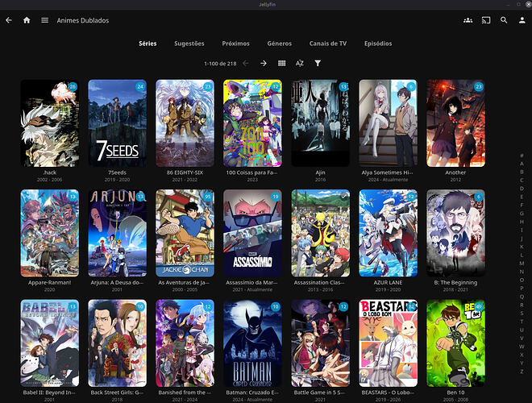This screenshot has width=532, height=403.
Task: Jump to letter A in alphabet picker
Action: pyautogui.click(x=522, y=164)
